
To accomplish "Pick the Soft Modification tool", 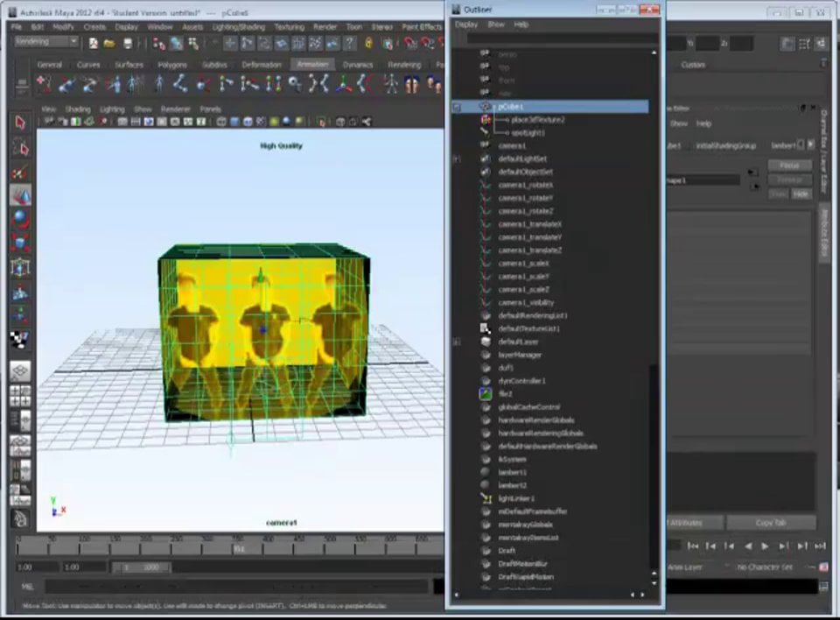I will 20,292.
